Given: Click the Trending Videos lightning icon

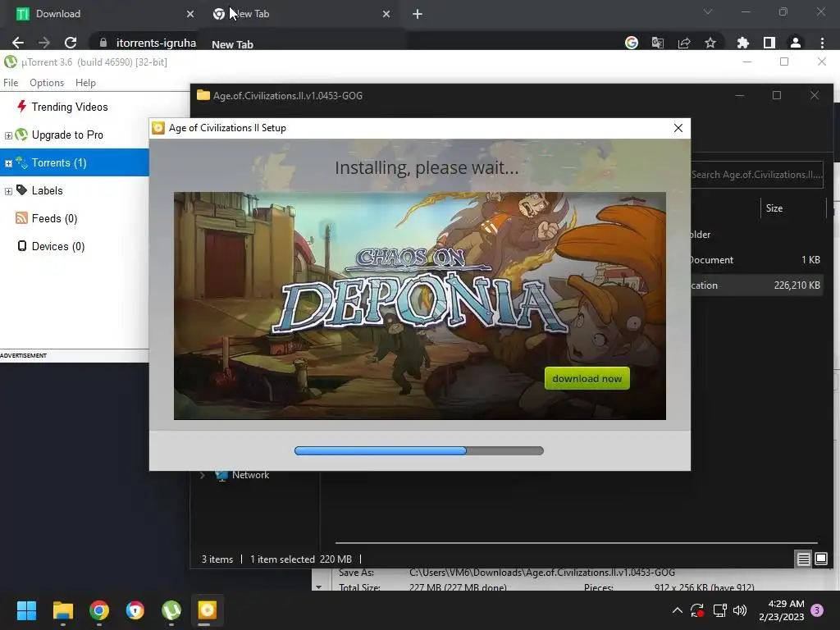Looking at the screenshot, I should [21, 106].
